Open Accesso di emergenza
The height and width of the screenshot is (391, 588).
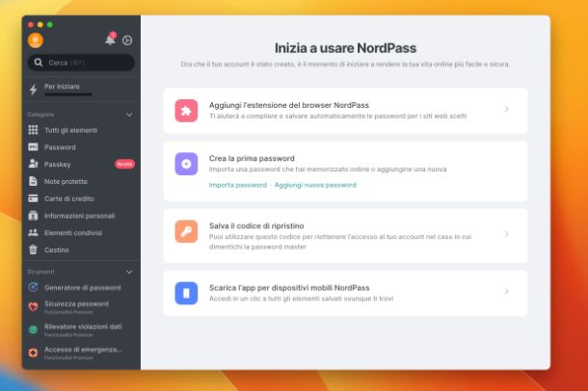point(83,350)
